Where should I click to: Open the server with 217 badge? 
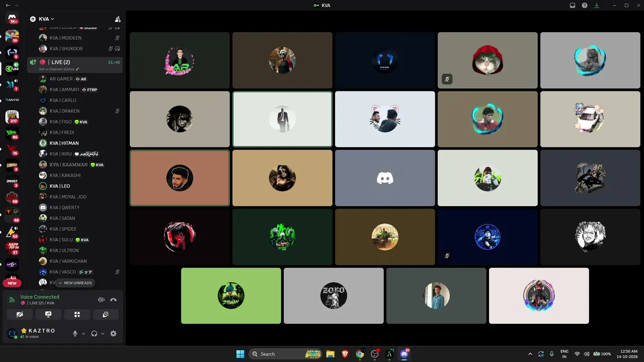[x=12, y=116]
